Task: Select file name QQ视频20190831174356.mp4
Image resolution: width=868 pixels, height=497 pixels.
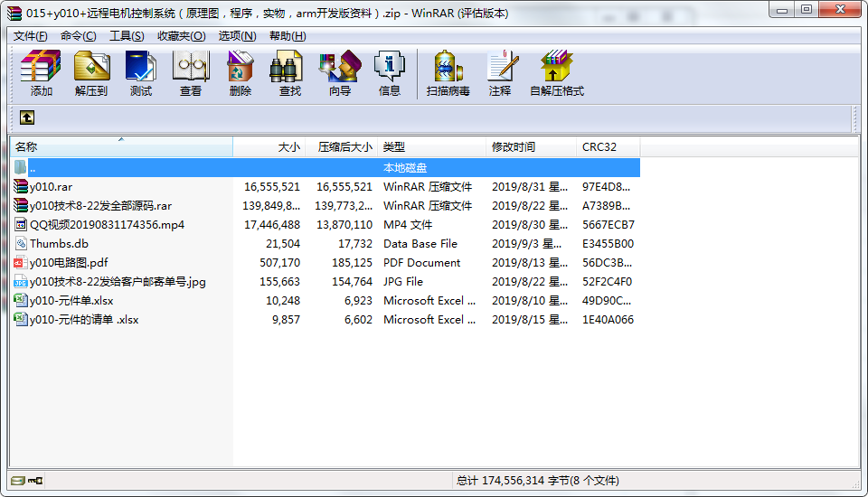Action: pyautogui.click(x=107, y=225)
